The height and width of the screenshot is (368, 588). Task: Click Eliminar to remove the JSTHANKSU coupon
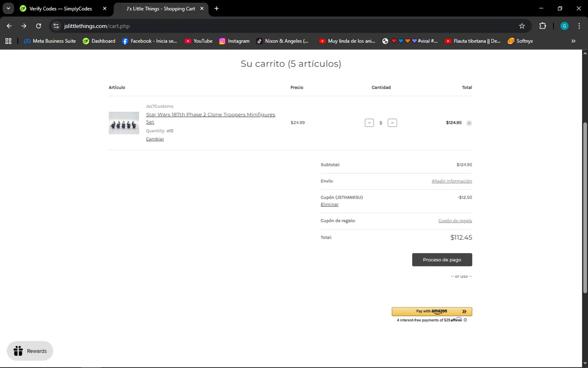click(x=330, y=204)
